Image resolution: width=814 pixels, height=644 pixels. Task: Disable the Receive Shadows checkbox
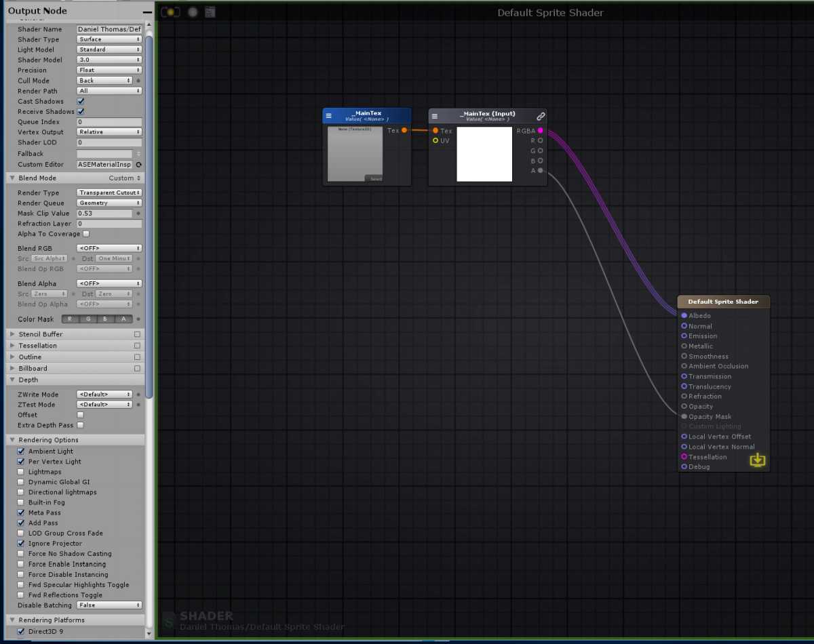[x=81, y=111]
